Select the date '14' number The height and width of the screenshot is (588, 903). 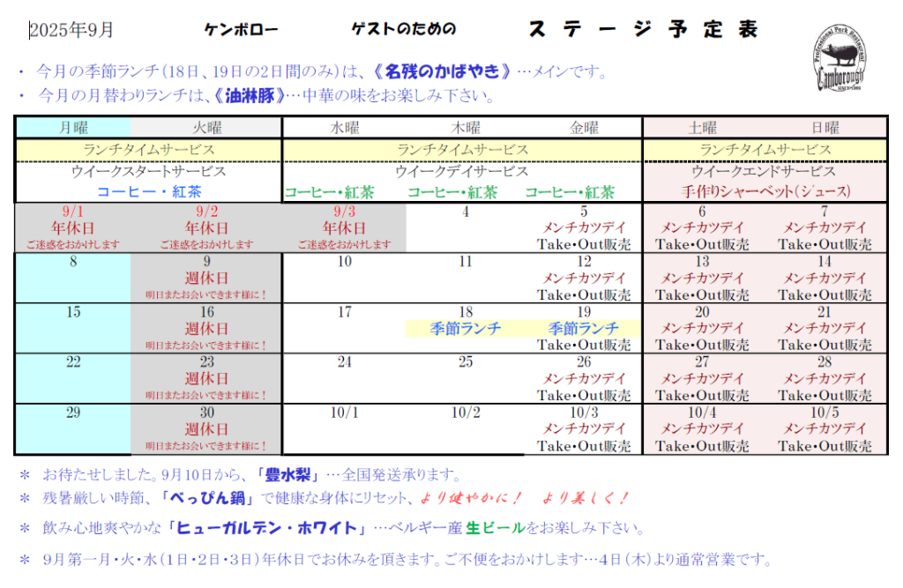[825, 262]
